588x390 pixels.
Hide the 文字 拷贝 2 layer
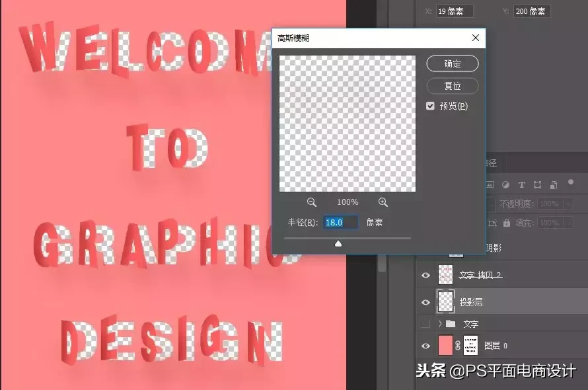(425, 276)
